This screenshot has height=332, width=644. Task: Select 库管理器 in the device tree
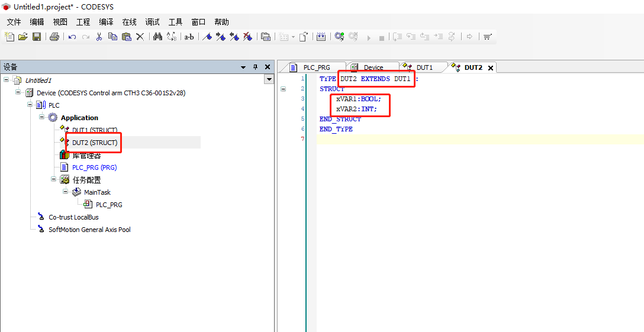[86, 155]
